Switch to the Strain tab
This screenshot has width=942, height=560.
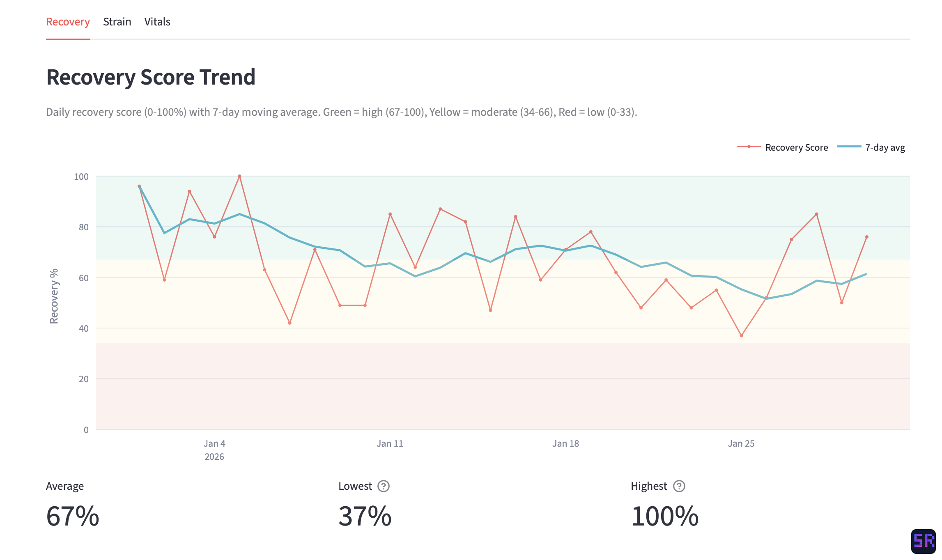pos(117,21)
